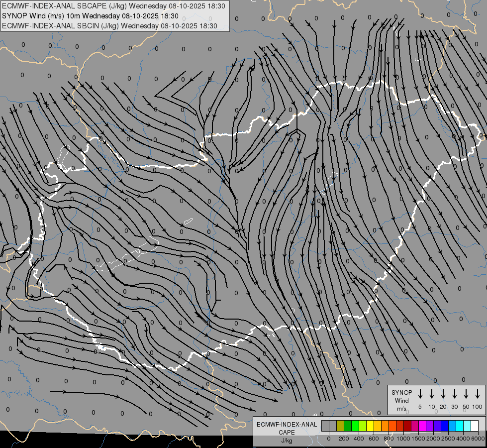Click the SBCAPE title line at top
The height and width of the screenshot is (448, 487).
[x=113, y=6]
